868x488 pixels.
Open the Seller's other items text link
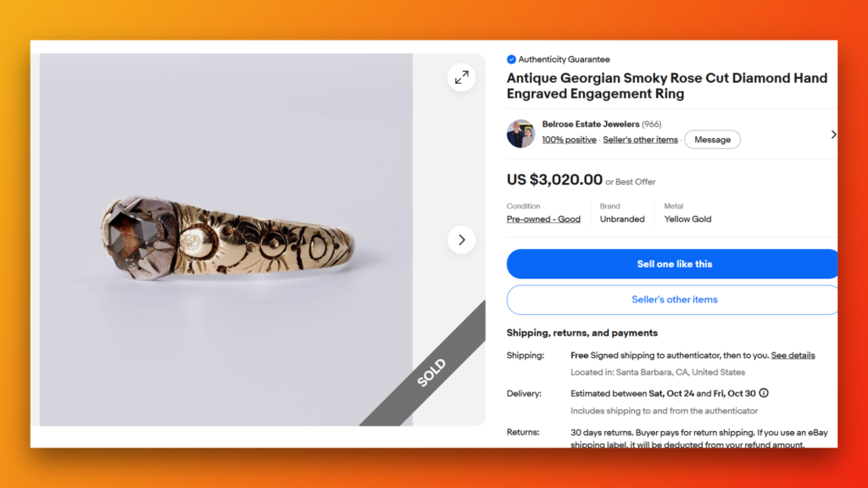[x=640, y=140]
